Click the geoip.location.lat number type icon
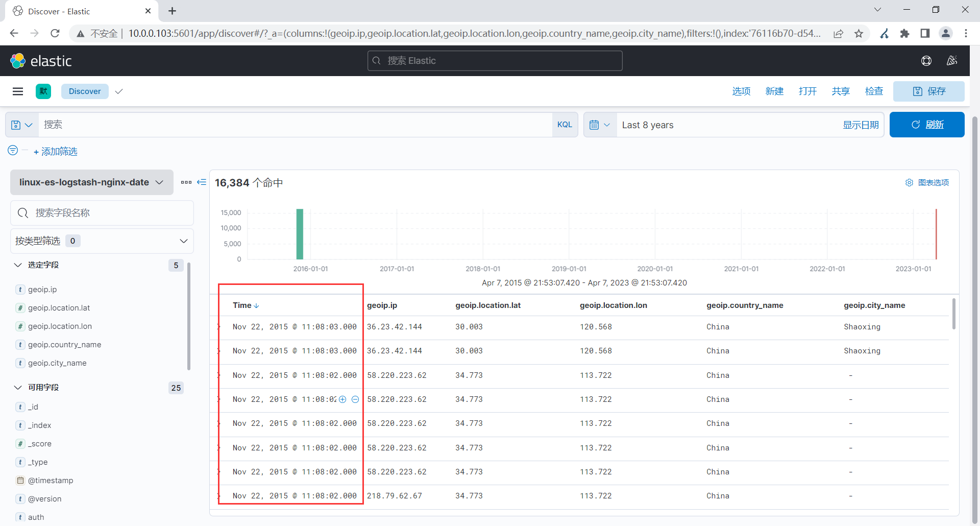This screenshot has width=980, height=526. [20, 308]
